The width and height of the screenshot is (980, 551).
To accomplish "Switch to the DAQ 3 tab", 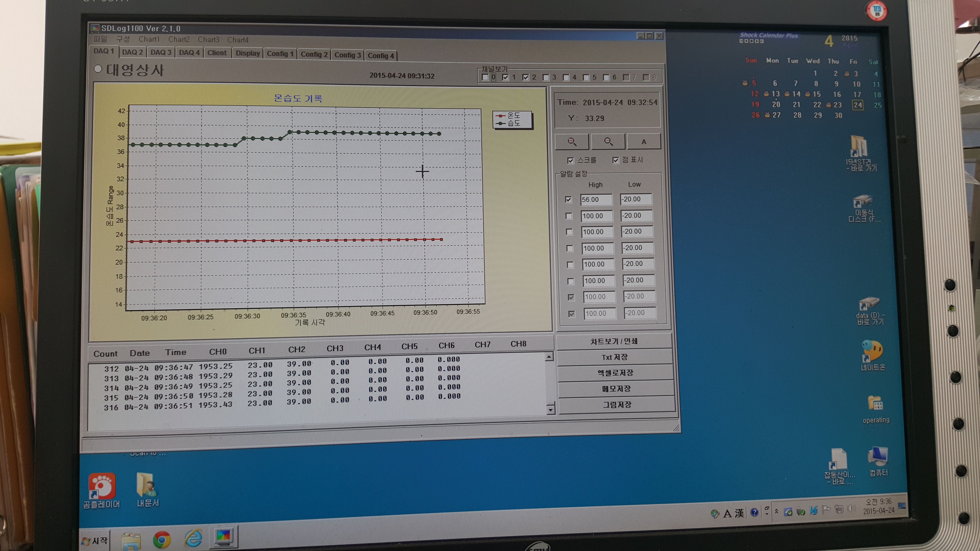I will click(x=161, y=53).
